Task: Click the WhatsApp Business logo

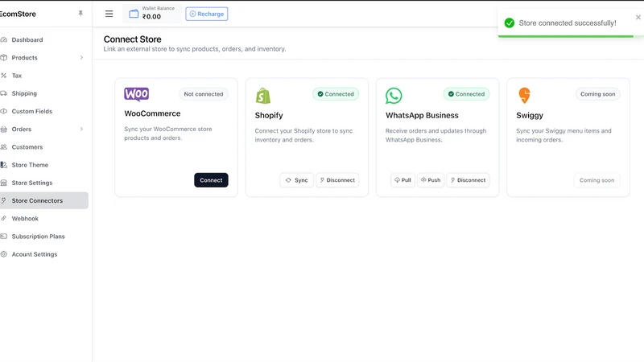Action: tap(394, 96)
